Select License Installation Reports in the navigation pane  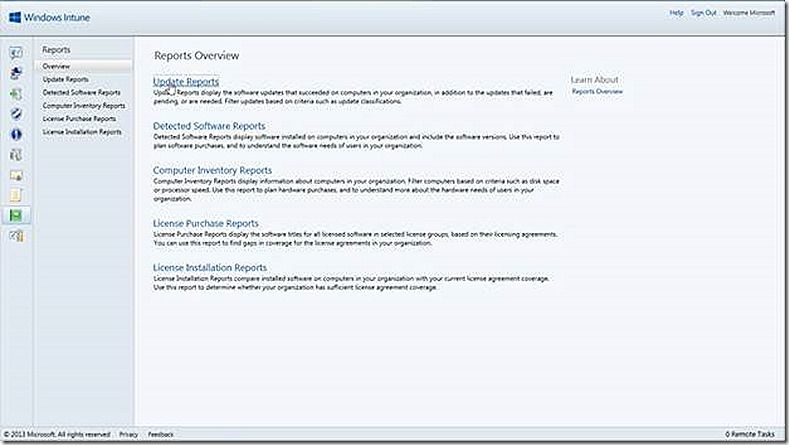(82, 132)
